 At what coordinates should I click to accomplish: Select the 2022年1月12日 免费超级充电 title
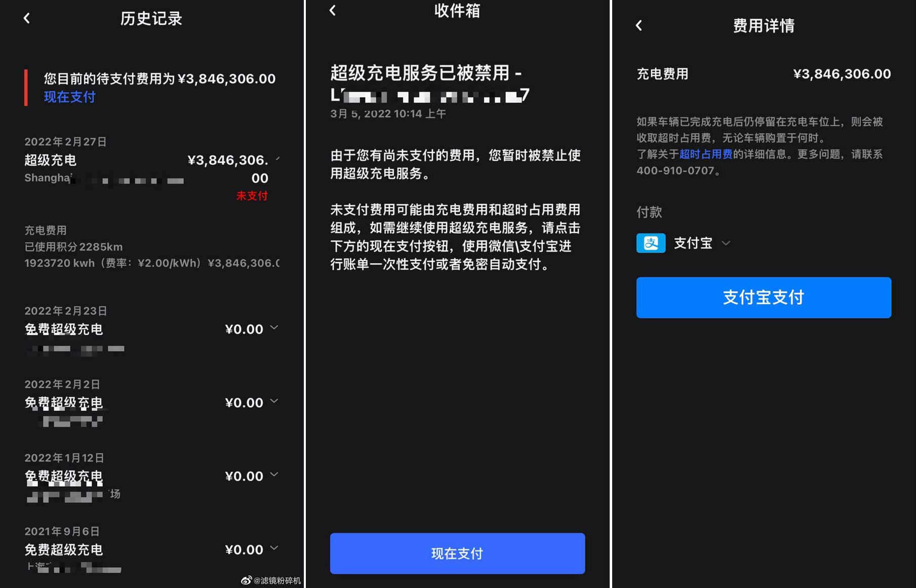click(64, 476)
